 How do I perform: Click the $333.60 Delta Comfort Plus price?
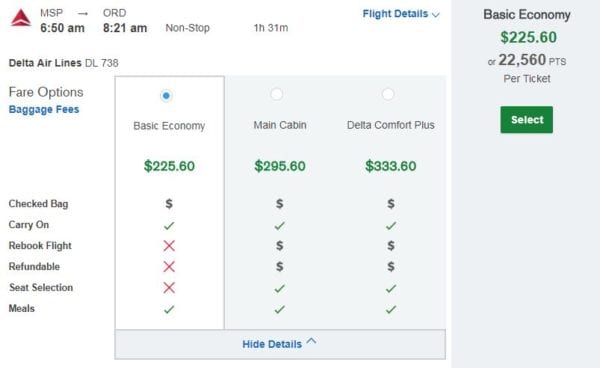click(391, 166)
